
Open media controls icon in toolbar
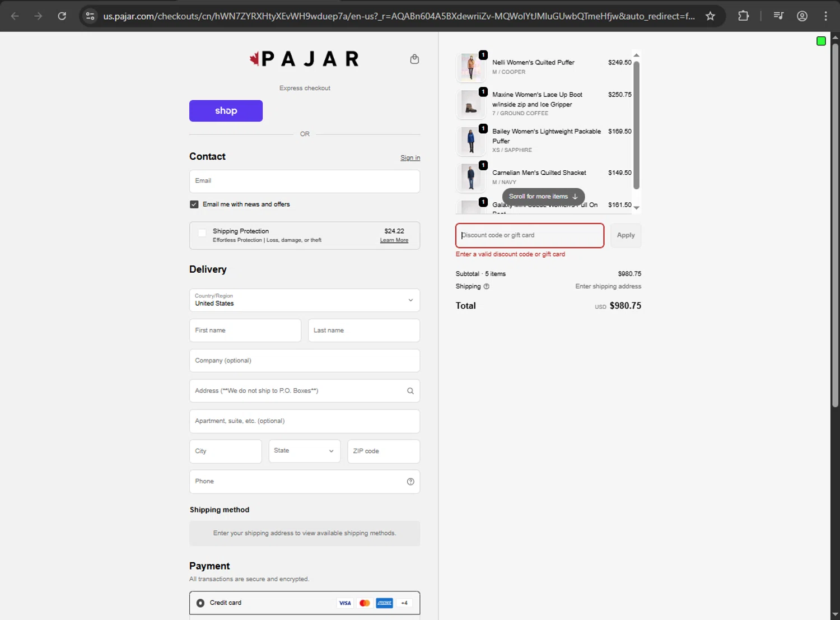[x=778, y=16]
